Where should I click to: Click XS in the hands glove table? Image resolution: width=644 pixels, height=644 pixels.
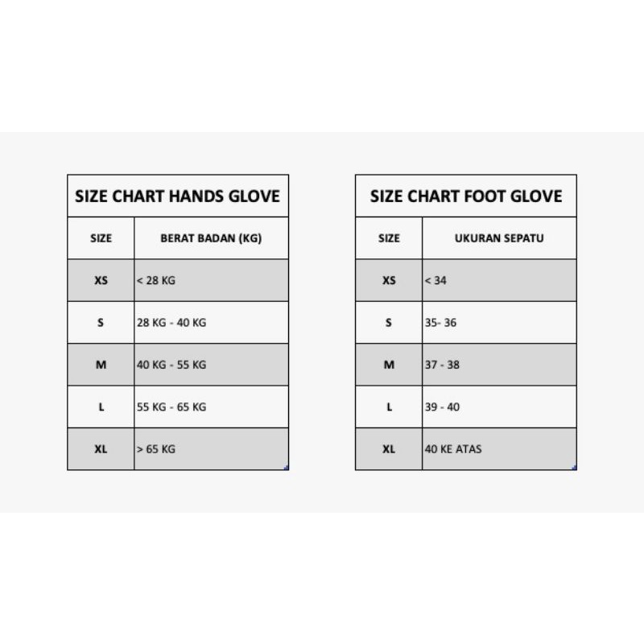pos(101,281)
